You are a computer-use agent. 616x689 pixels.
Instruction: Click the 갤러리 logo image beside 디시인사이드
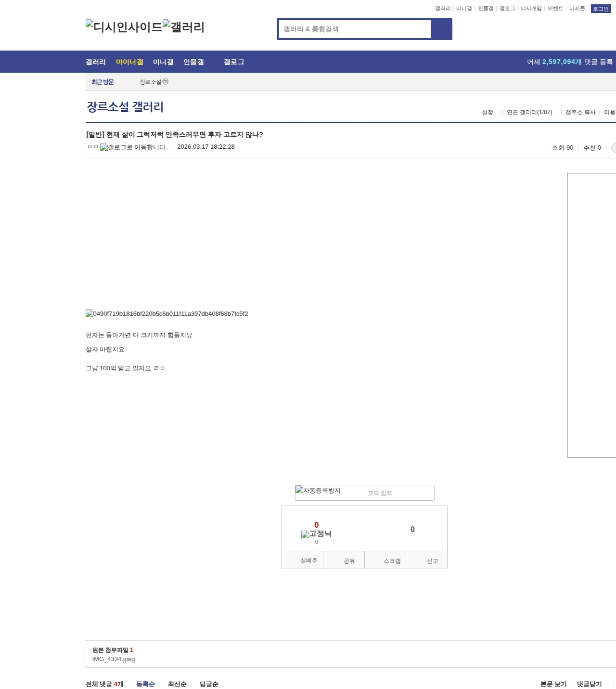[183, 27]
